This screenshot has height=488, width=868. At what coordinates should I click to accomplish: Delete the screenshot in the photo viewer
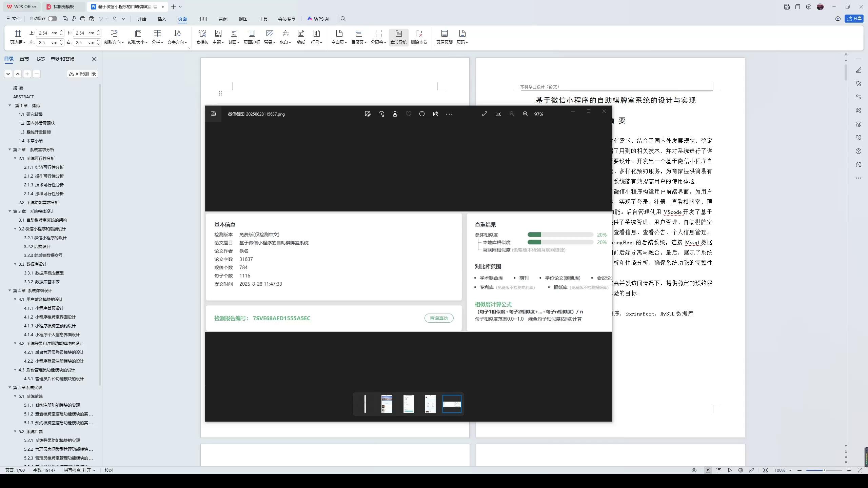click(x=395, y=114)
